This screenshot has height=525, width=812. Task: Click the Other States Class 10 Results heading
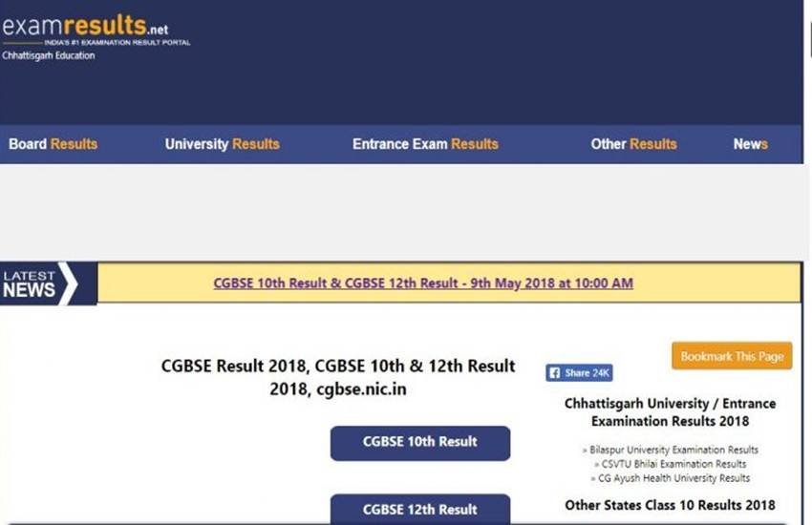670,505
